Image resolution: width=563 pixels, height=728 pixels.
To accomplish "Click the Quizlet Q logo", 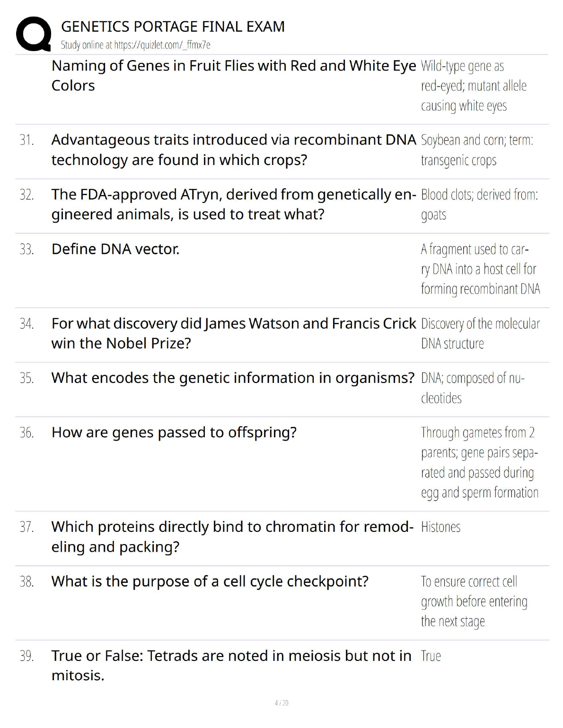I will coord(34,34).
